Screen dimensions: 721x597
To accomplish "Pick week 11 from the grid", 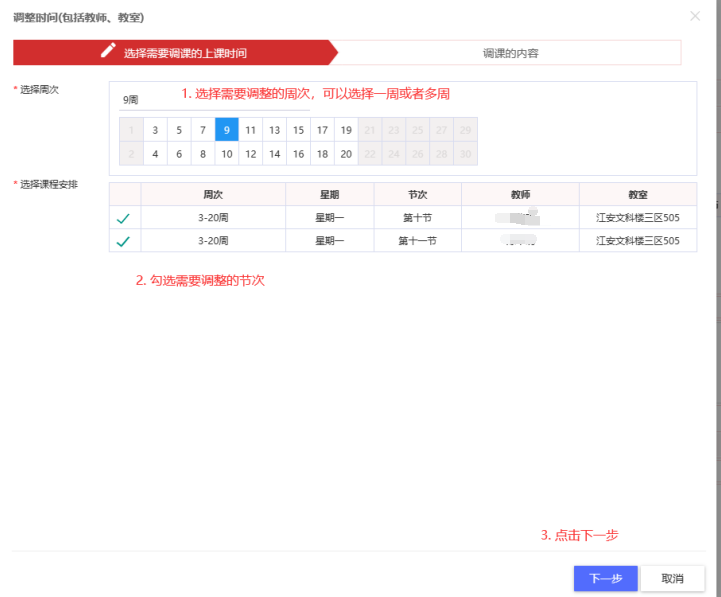I will (x=251, y=130).
